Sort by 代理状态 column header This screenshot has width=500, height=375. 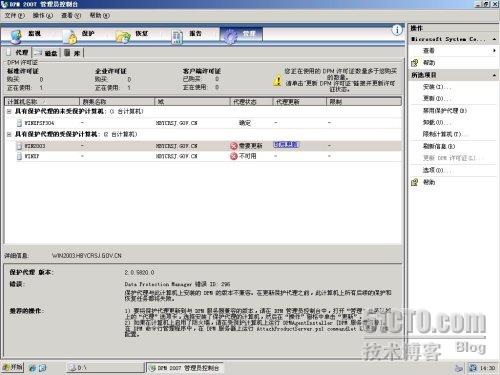tap(252, 101)
